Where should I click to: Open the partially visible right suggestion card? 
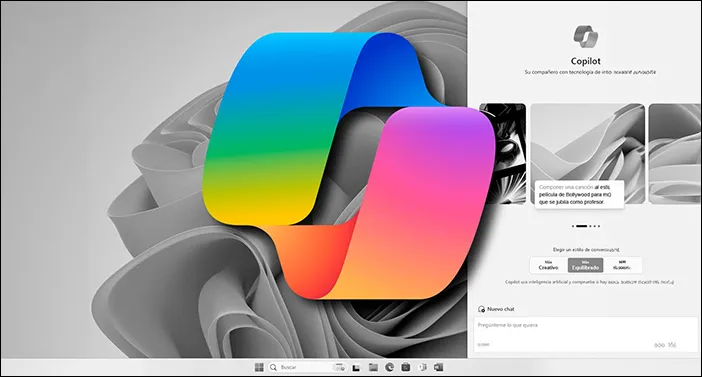[x=675, y=154]
